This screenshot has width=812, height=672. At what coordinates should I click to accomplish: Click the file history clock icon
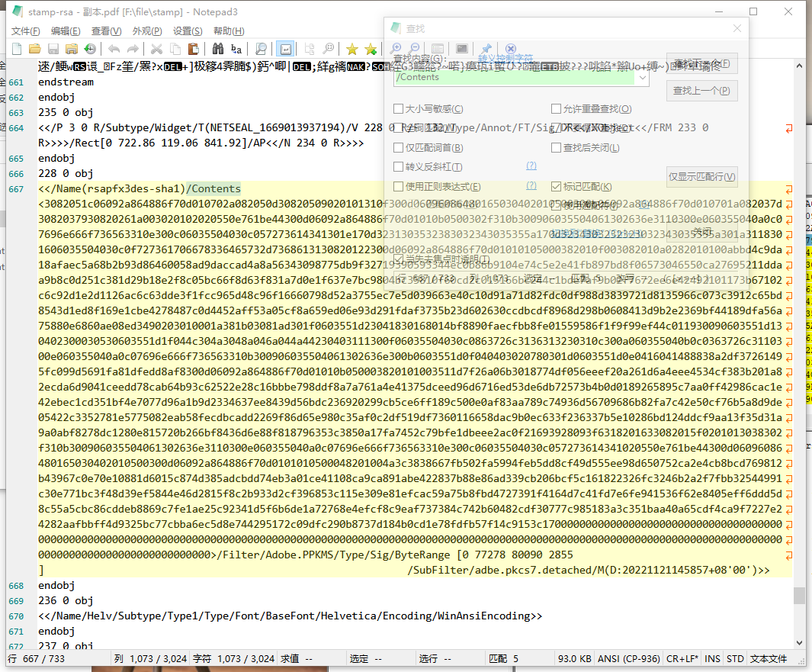[x=90, y=50]
